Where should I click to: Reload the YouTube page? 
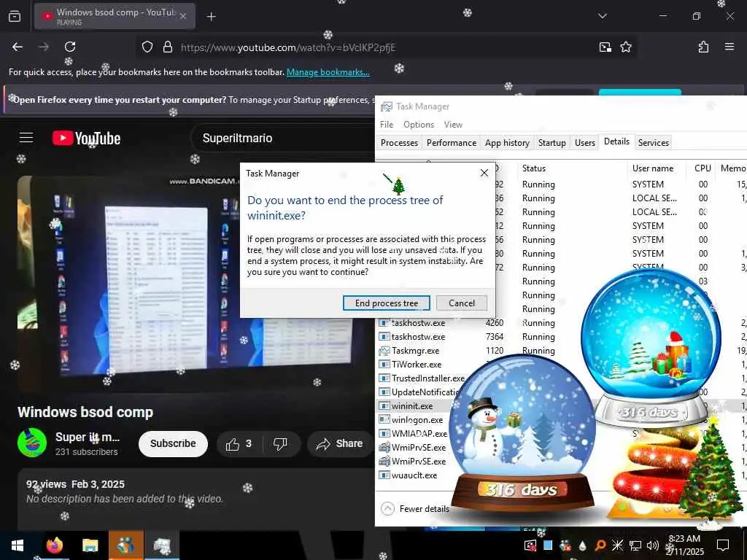point(70,47)
